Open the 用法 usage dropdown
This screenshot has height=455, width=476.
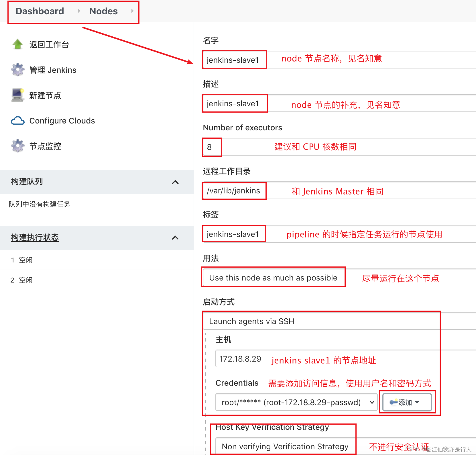point(339,277)
